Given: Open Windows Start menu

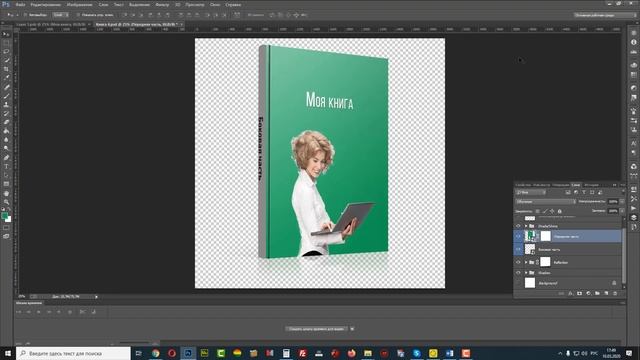Looking at the screenshot, I should coord(8,353).
